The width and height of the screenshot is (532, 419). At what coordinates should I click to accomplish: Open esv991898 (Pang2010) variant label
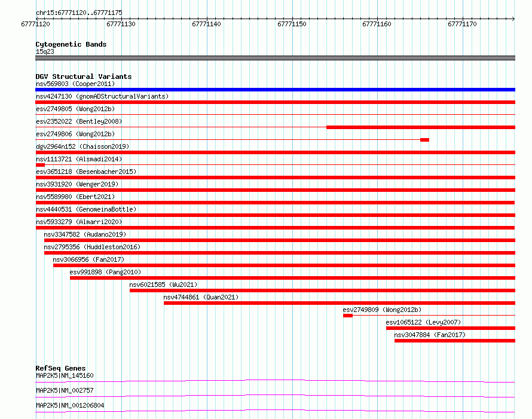point(105,272)
